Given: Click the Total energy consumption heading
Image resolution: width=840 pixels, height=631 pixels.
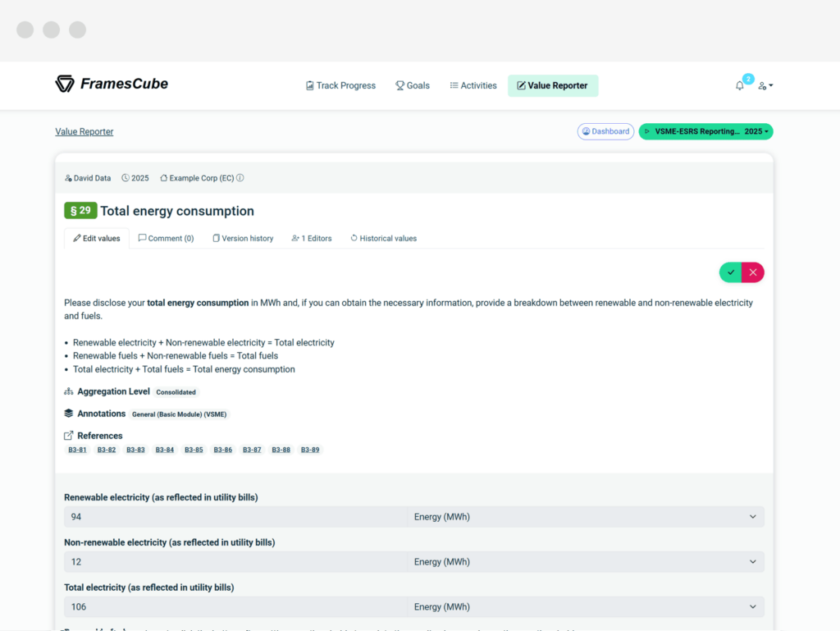Looking at the screenshot, I should 177,211.
